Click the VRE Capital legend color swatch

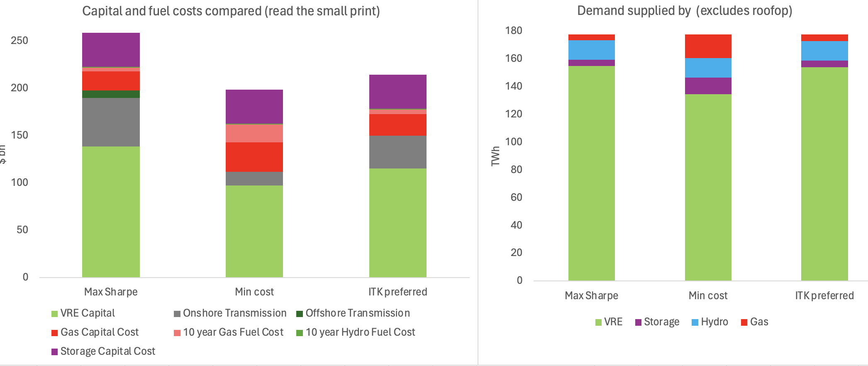(54, 314)
